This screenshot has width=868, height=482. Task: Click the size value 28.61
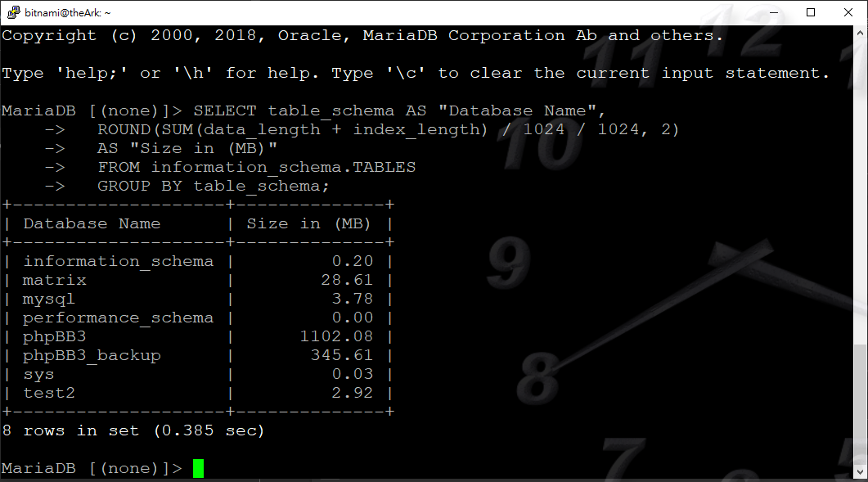point(347,280)
